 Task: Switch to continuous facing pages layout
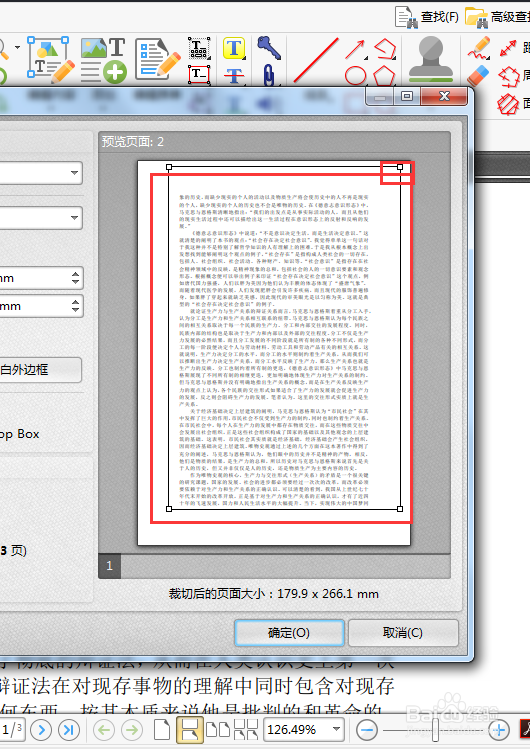point(246,729)
